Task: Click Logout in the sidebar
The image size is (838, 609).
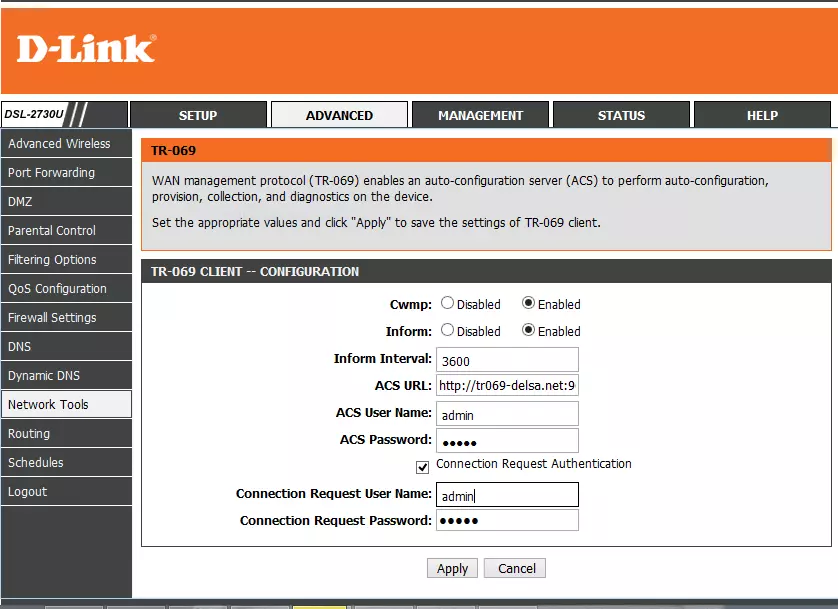Action: pos(66,491)
